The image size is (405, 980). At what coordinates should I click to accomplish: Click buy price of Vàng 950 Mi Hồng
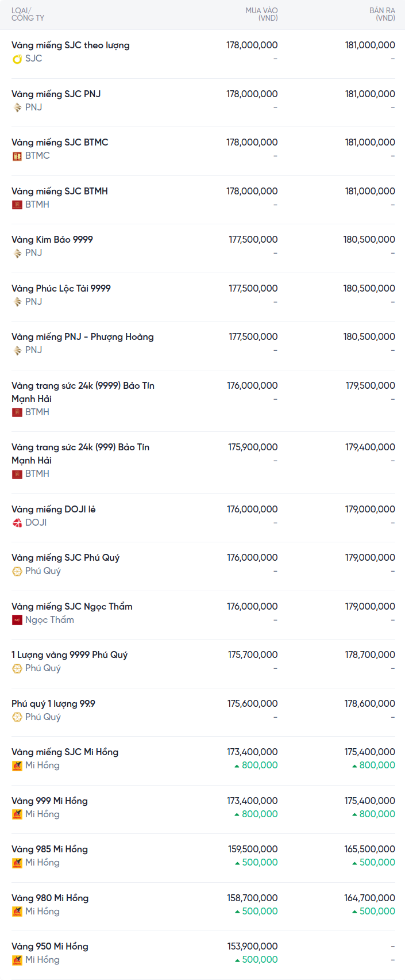253,946
